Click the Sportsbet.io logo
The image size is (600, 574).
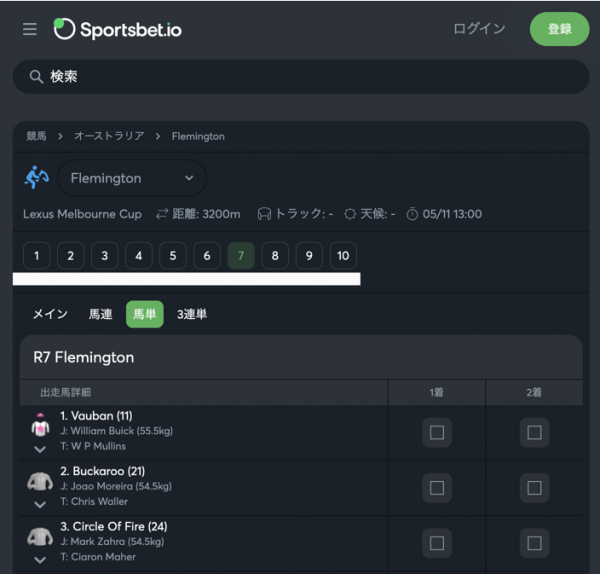click(118, 29)
